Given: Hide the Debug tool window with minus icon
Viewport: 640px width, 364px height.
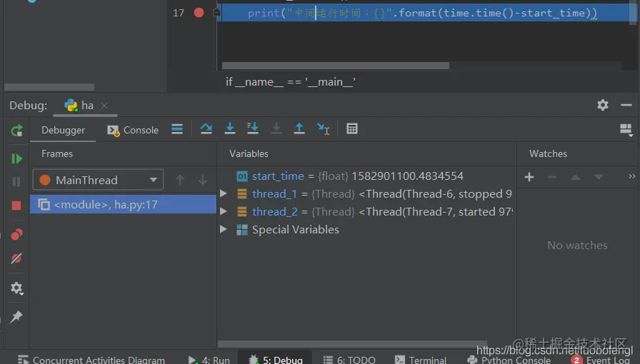Looking at the screenshot, I should [x=626, y=106].
